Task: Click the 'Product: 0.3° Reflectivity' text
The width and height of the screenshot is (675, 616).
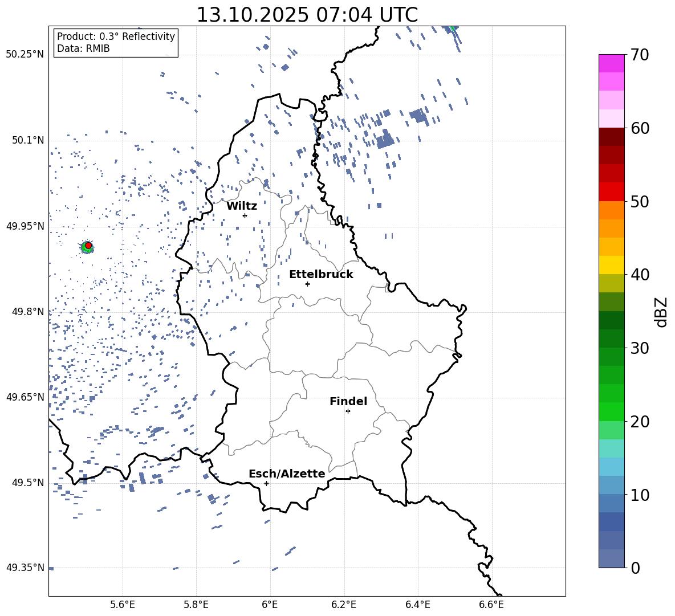Action: pos(116,36)
